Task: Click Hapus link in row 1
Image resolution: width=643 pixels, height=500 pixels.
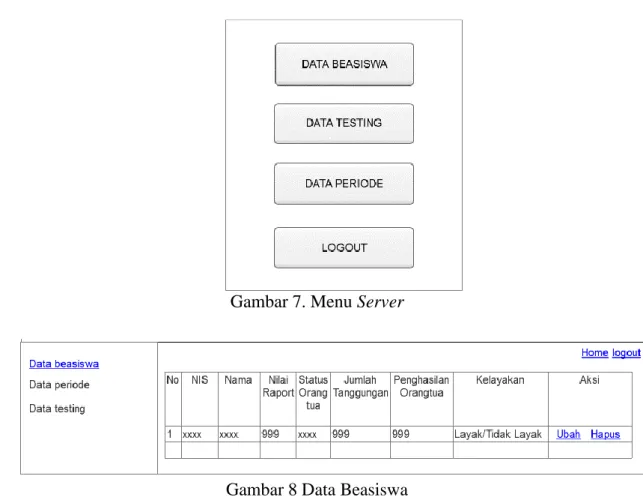Action: 605,434
